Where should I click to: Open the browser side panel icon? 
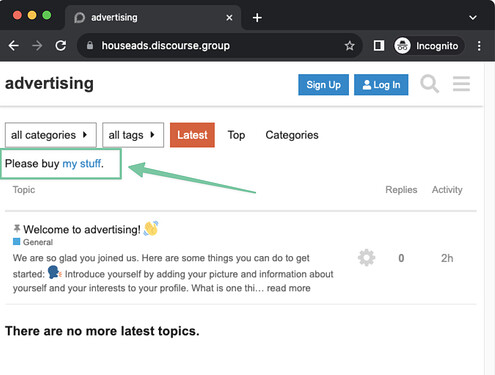tap(379, 46)
